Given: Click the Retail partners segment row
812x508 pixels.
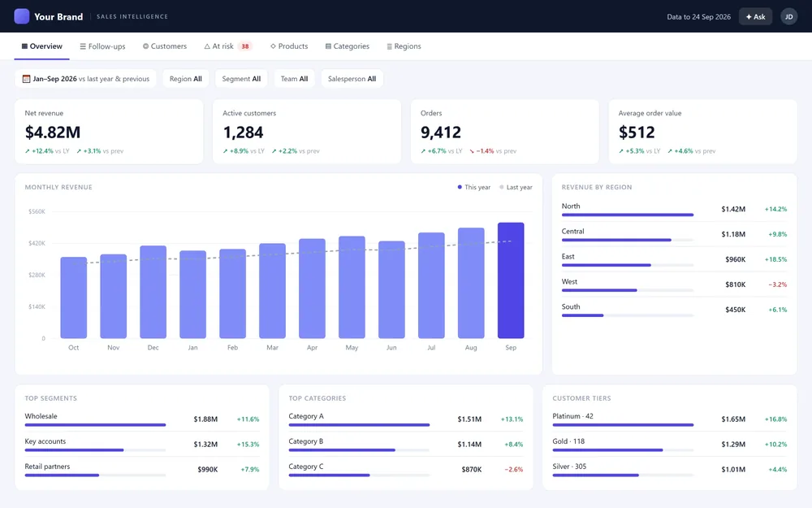Looking at the screenshot, I should click(x=142, y=469).
